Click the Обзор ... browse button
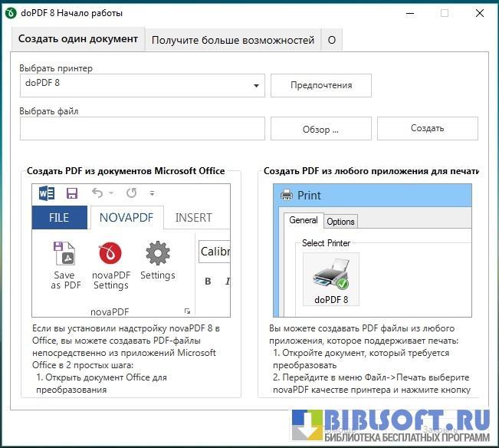The image size is (499, 448). point(320,129)
